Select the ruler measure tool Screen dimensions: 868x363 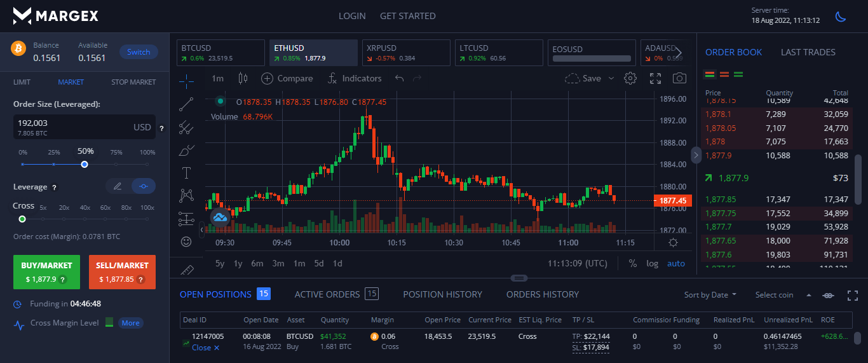[186, 270]
